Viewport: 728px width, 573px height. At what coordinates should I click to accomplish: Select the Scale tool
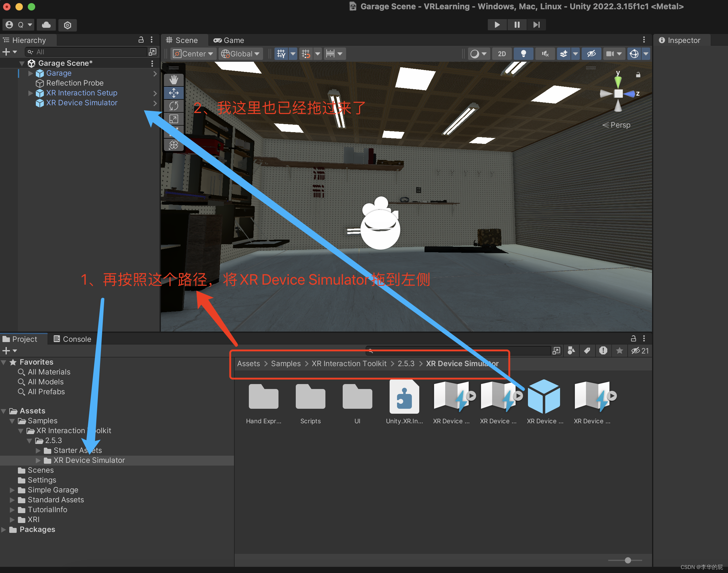click(174, 119)
